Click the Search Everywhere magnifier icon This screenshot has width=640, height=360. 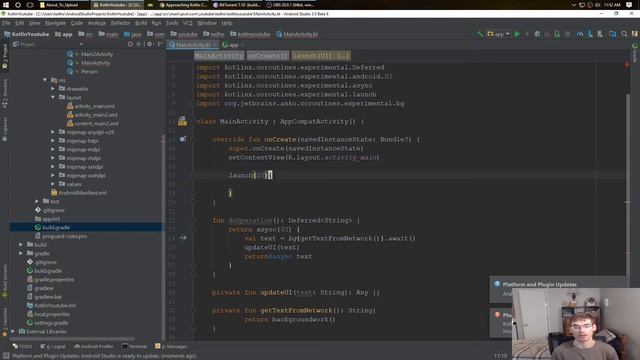coord(624,34)
